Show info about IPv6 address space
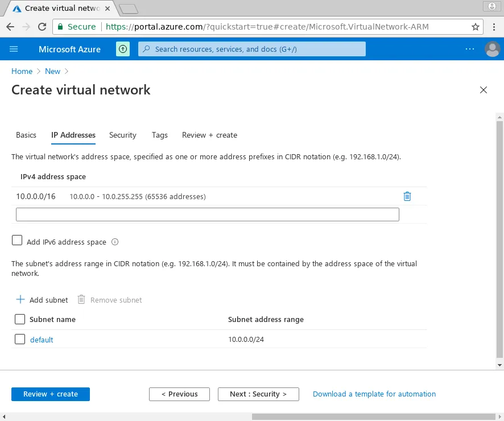 tap(115, 242)
